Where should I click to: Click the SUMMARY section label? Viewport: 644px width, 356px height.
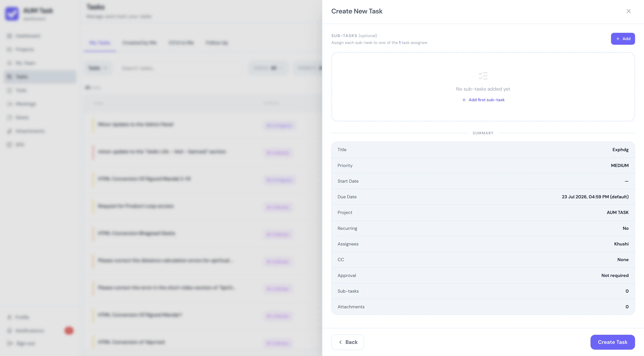point(483,133)
